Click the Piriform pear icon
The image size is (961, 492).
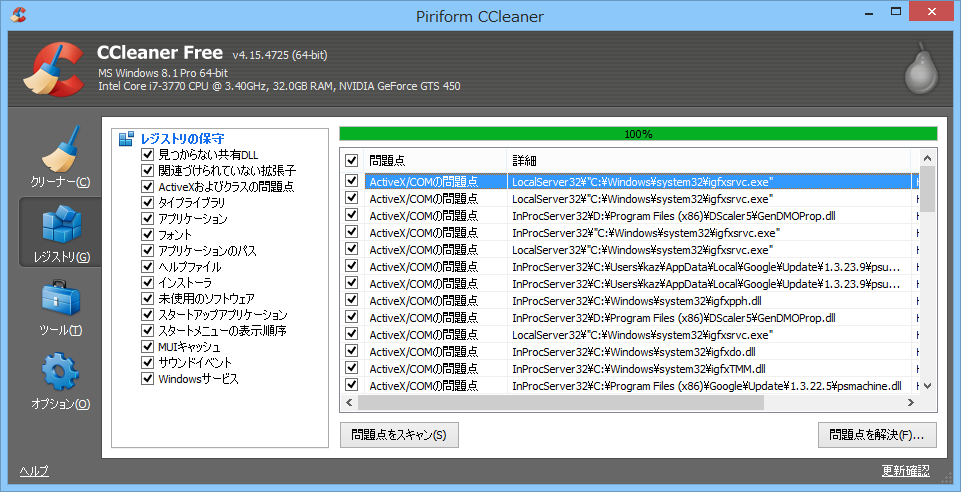coord(921,68)
